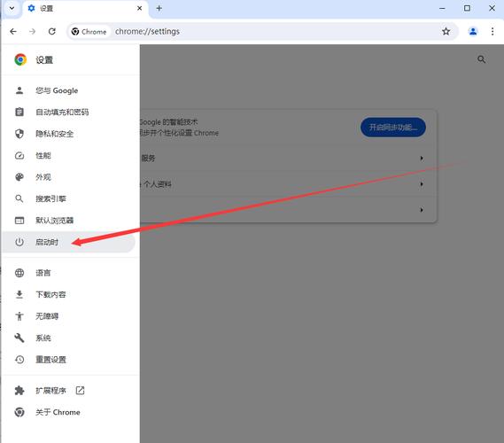Select 启动时 in the sidebar
This screenshot has width=504, height=443.
69,242
